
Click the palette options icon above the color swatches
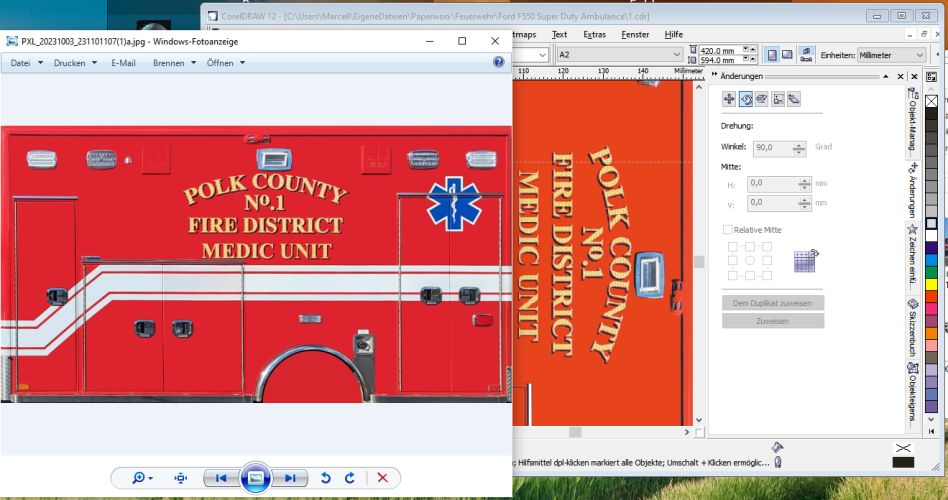(931, 77)
